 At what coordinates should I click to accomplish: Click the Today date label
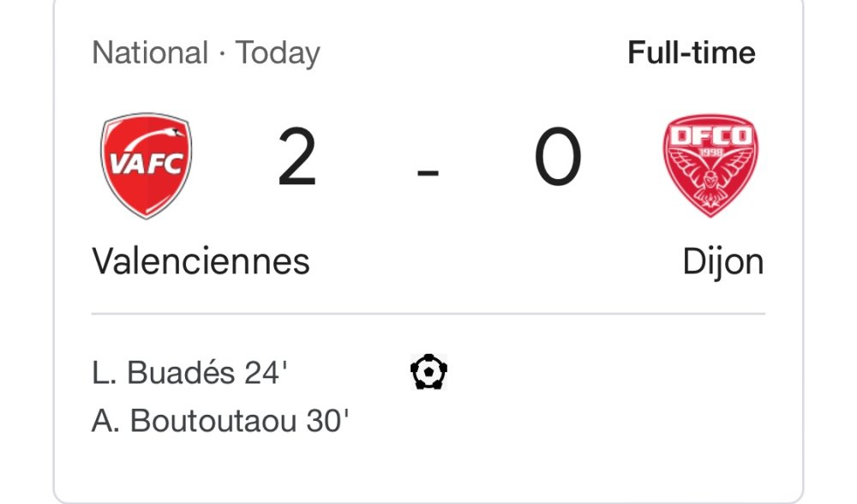[278, 53]
